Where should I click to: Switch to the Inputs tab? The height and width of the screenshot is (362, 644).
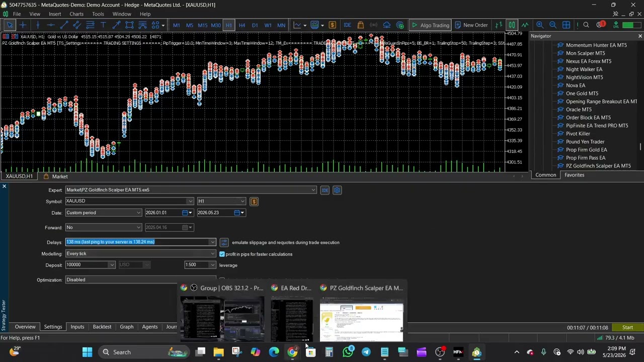coord(77,327)
